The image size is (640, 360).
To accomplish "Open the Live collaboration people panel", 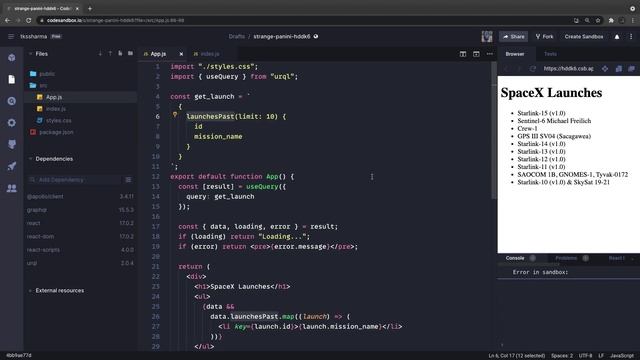I will 11,188.
